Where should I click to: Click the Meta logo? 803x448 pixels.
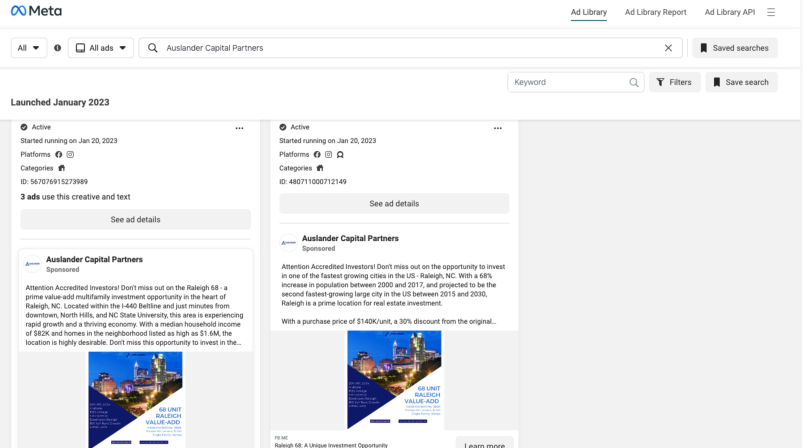click(36, 11)
